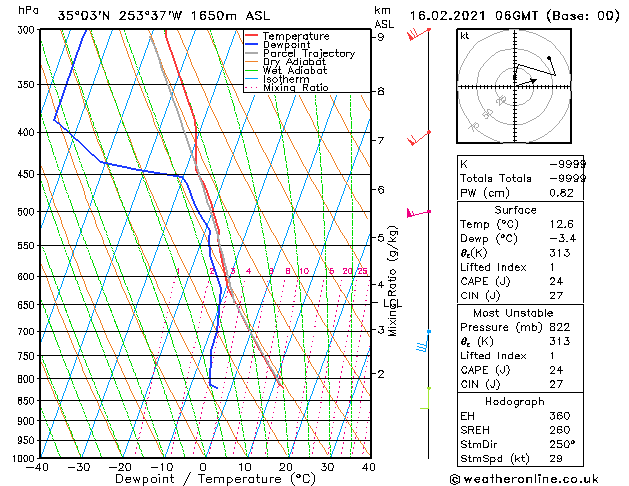
Task: Click the green wind barb near 850 hPa
Action: coord(426,398)
